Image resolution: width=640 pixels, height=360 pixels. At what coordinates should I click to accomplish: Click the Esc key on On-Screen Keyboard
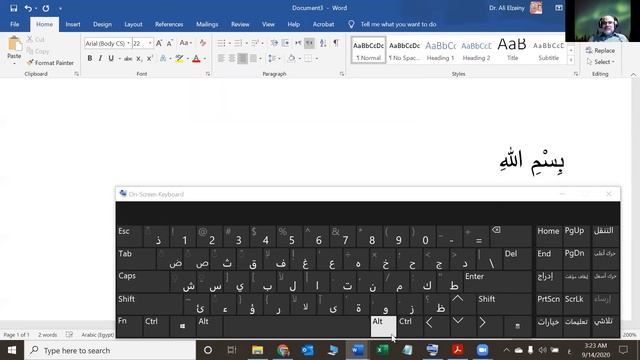[x=129, y=236]
